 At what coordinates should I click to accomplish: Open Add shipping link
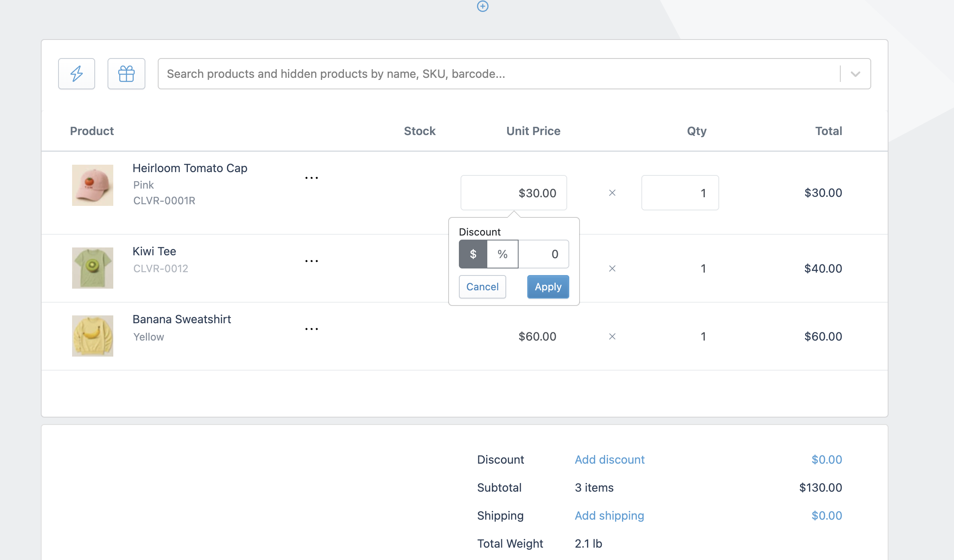(x=609, y=516)
